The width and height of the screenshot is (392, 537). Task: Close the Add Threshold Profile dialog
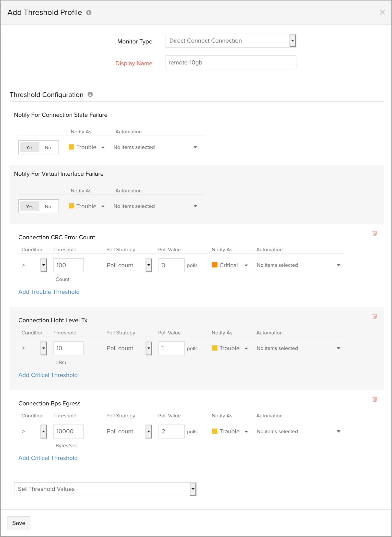[x=382, y=12]
